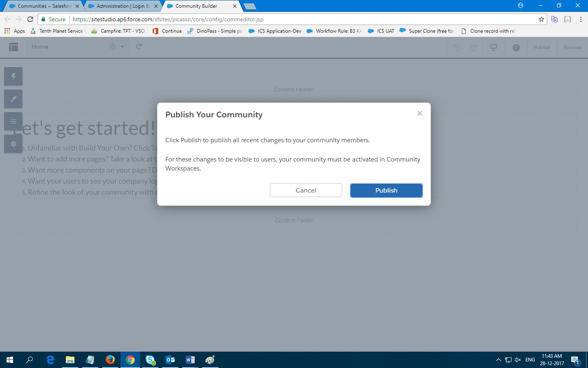Viewport: 588px width, 368px height.
Task: Open the Theme brush panel
Action: (13, 99)
